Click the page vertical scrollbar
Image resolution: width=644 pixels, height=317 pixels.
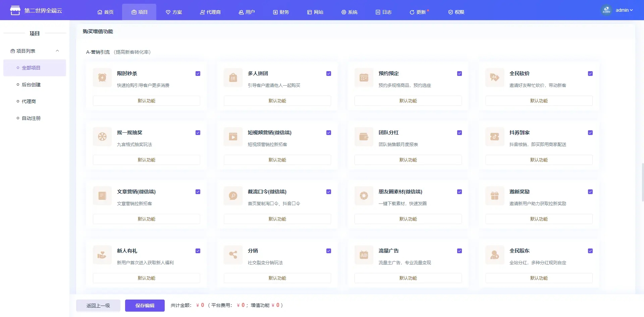[x=642, y=181]
